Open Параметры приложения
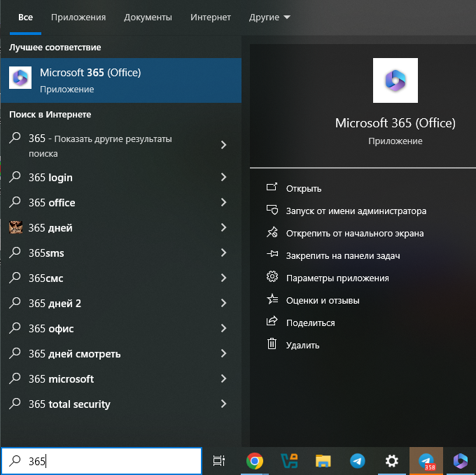 point(337,278)
